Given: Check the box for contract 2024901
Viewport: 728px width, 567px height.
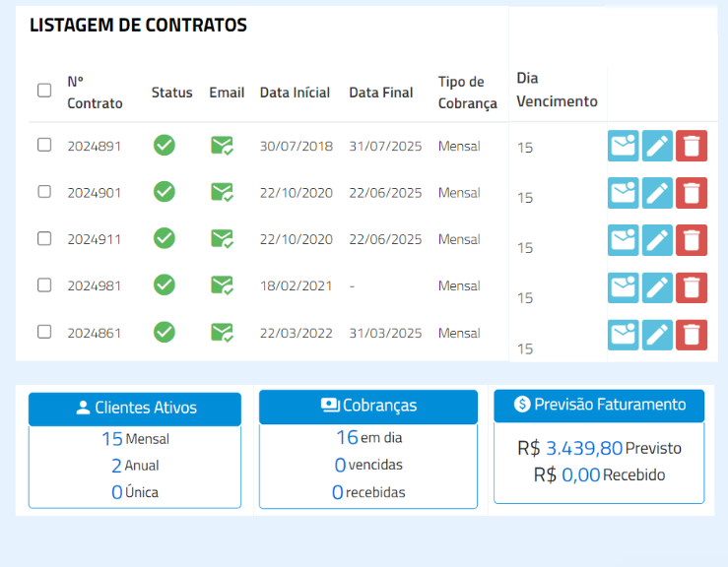Looking at the screenshot, I should coord(44,192).
